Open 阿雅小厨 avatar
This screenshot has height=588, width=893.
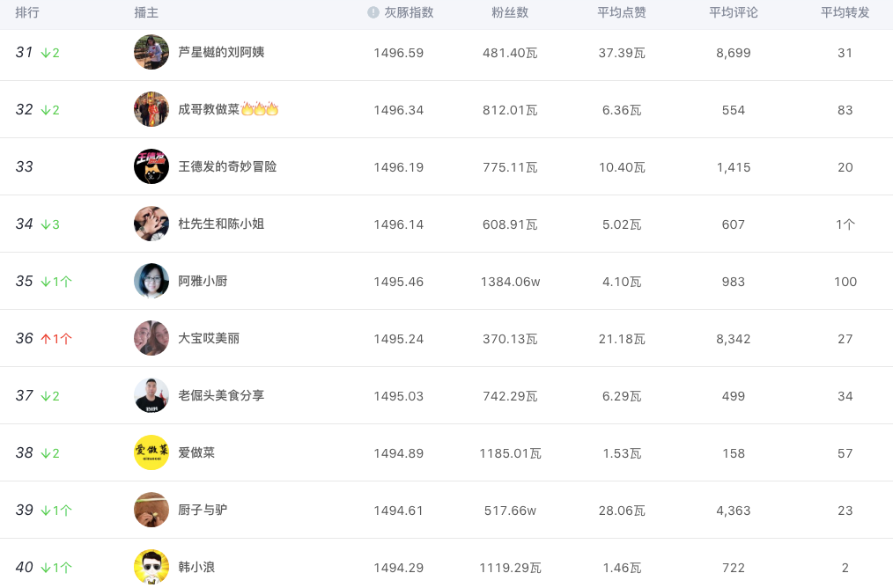coord(151,281)
